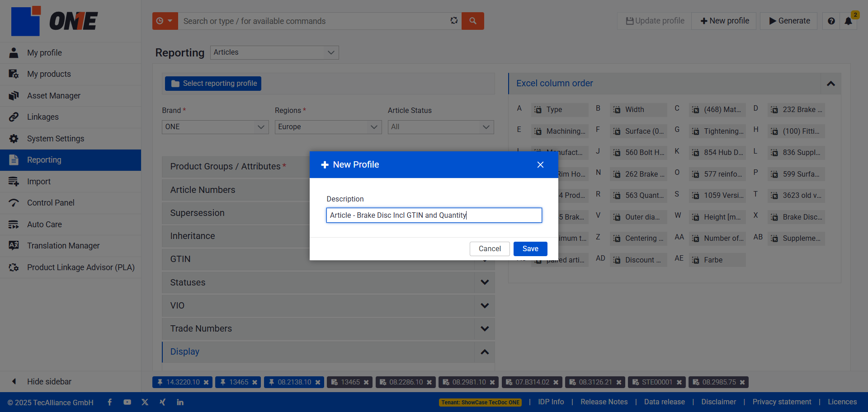This screenshot has height=412, width=868.
Task: Open the notifications bell
Action: point(849,21)
